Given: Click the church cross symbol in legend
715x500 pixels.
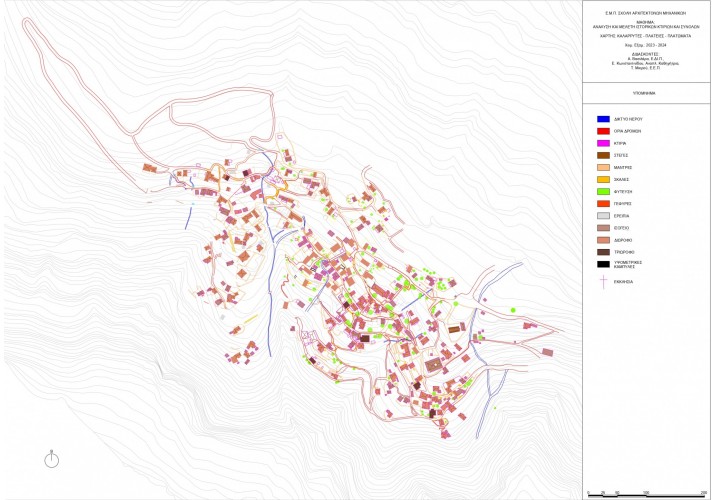Looking at the screenshot, I should (x=603, y=282).
